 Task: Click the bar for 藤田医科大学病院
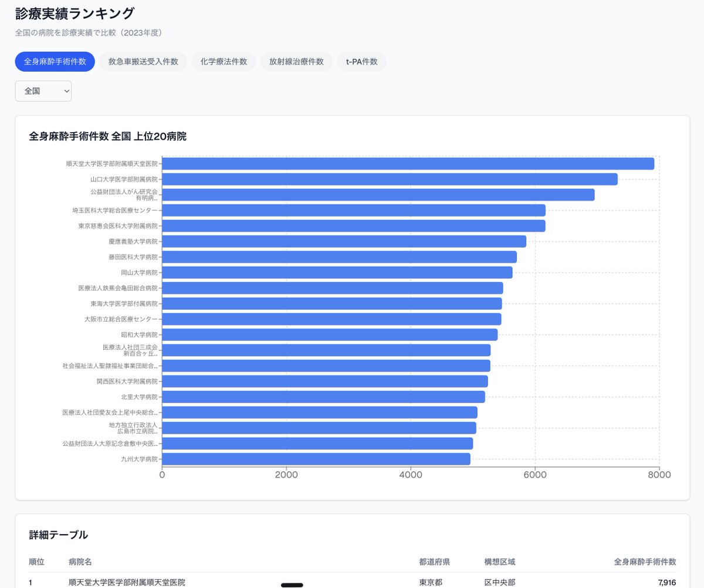tap(339, 257)
